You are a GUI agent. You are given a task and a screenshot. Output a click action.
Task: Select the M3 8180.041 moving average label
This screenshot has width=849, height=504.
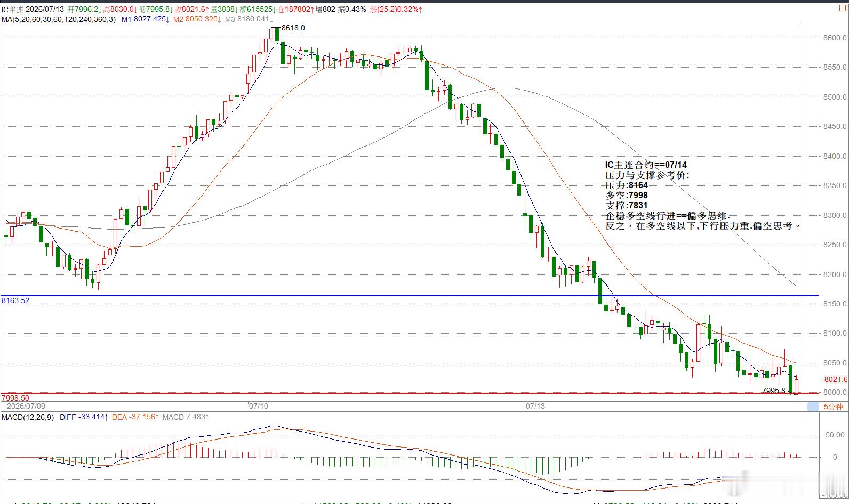click(249, 19)
